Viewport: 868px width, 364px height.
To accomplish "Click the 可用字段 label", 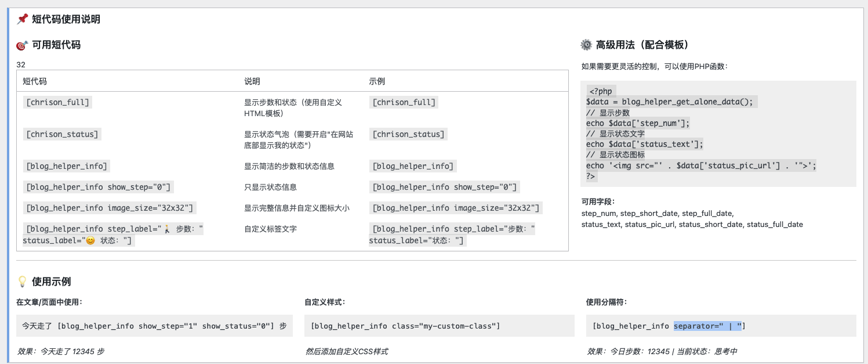I will click(x=598, y=202).
